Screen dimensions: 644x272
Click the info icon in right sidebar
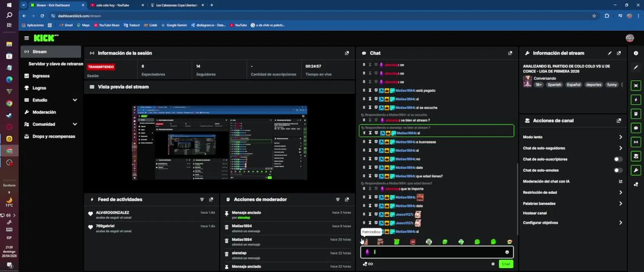636,53
